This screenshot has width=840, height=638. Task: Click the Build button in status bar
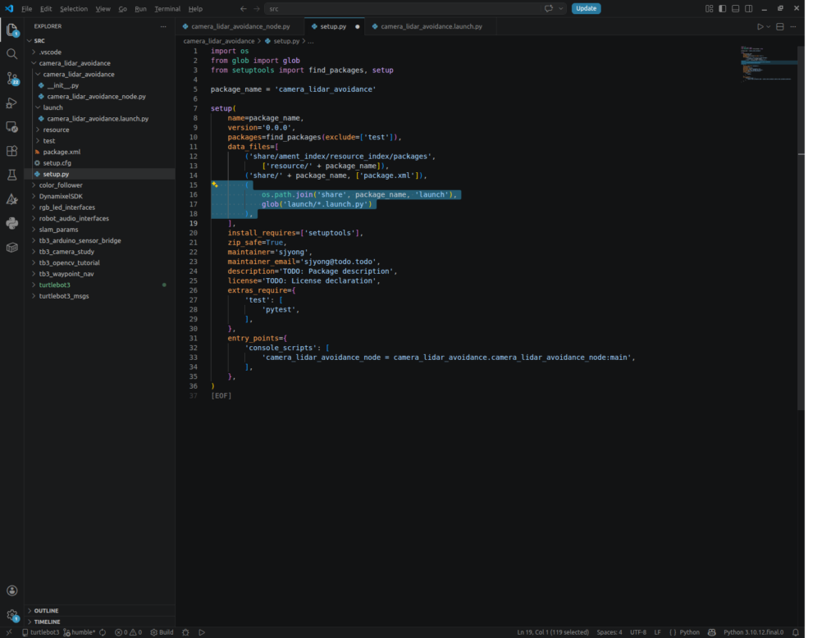[162, 632]
